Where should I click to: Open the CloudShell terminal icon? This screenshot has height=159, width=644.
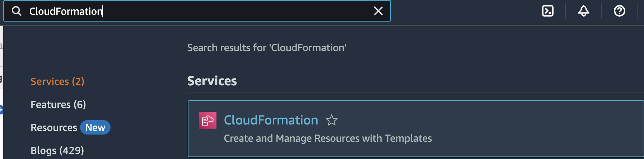pos(547,11)
